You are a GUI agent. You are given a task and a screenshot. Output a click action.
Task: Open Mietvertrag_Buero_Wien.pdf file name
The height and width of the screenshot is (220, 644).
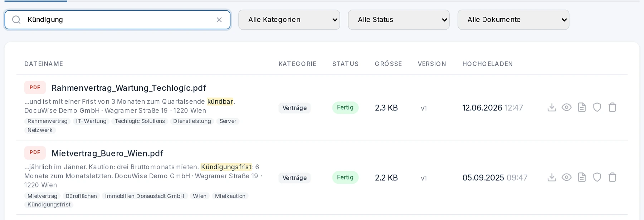click(x=107, y=154)
